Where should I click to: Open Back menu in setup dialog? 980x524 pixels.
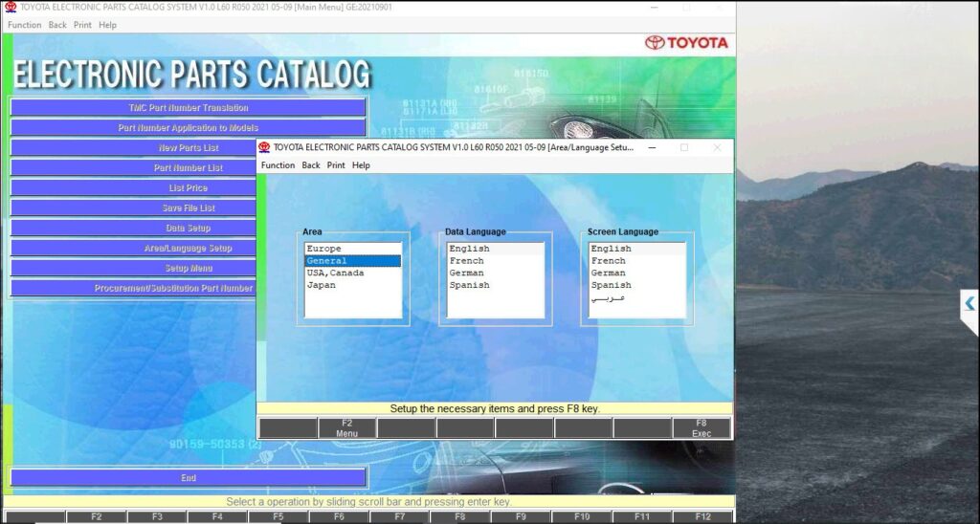tap(311, 164)
